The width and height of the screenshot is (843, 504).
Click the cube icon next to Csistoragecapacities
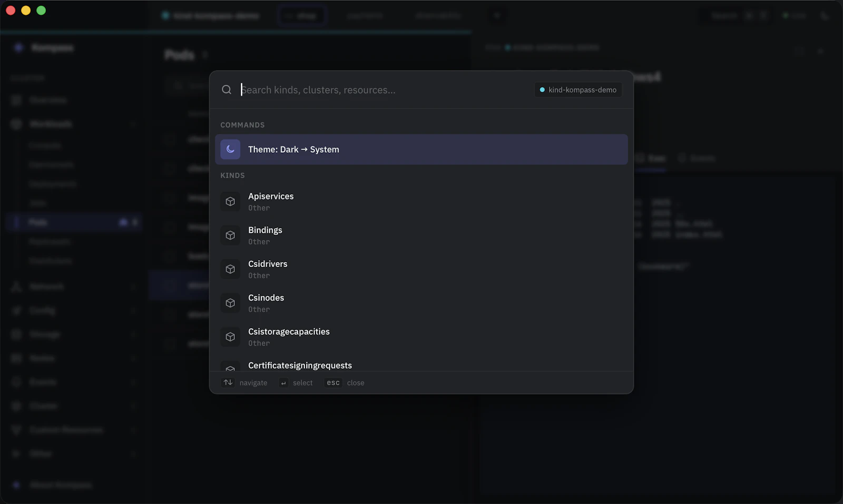pyautogui.click(x=230, y=337)
